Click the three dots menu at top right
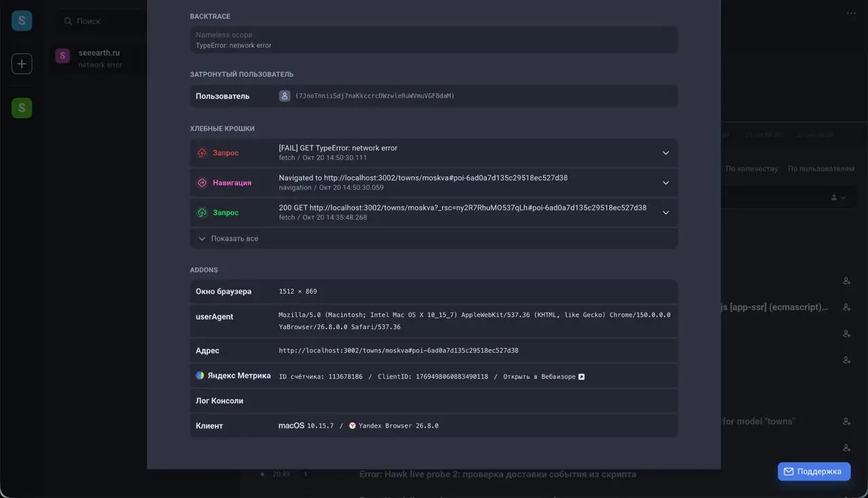Viewport: 868px width, 498px height. click(851, 14)
